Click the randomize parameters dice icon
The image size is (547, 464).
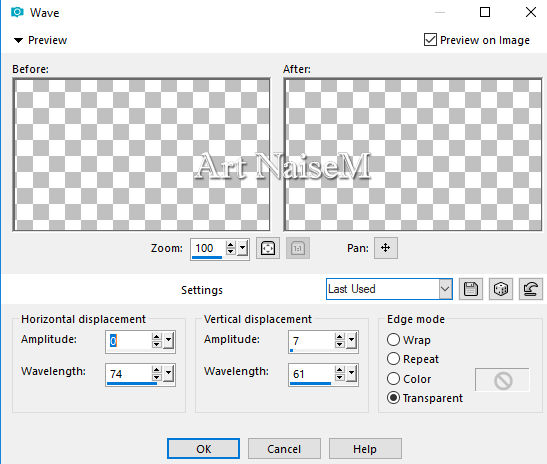[501, 289]
